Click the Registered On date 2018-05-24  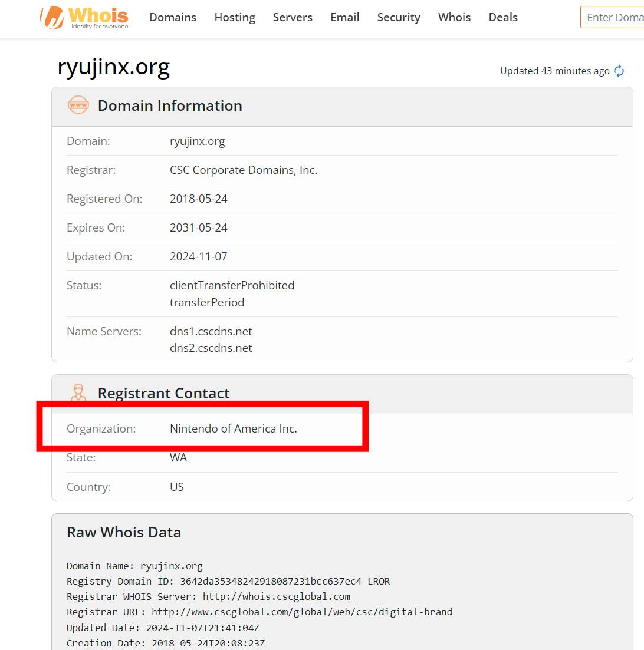(x=198, y=199)
